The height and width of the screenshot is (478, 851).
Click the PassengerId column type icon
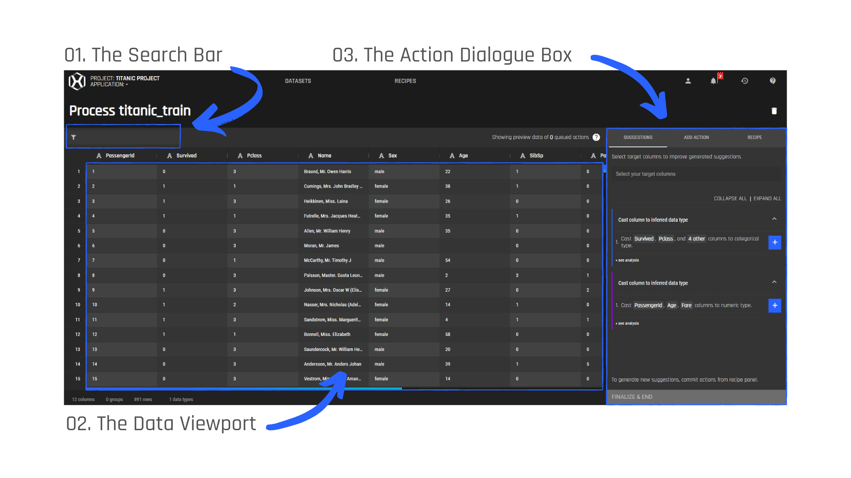tap(99, 156)
